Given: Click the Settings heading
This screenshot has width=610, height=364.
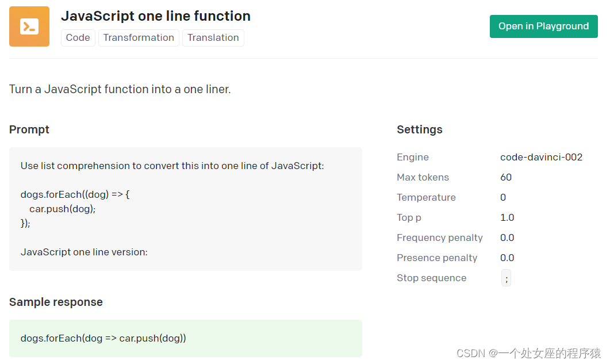Looking at the screenshot, I should pyautogui.click(x=420, y=130).
